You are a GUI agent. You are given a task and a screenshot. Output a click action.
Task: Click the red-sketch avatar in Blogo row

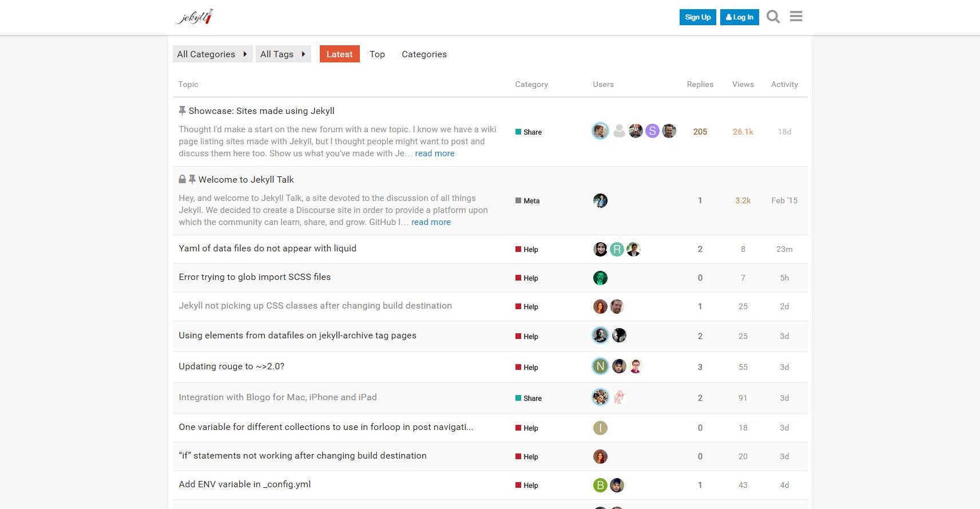click(x=619, y=397)
